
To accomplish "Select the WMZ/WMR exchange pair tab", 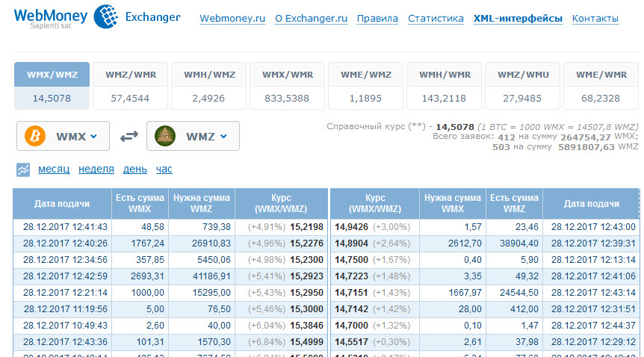I will tap(130, 75).
